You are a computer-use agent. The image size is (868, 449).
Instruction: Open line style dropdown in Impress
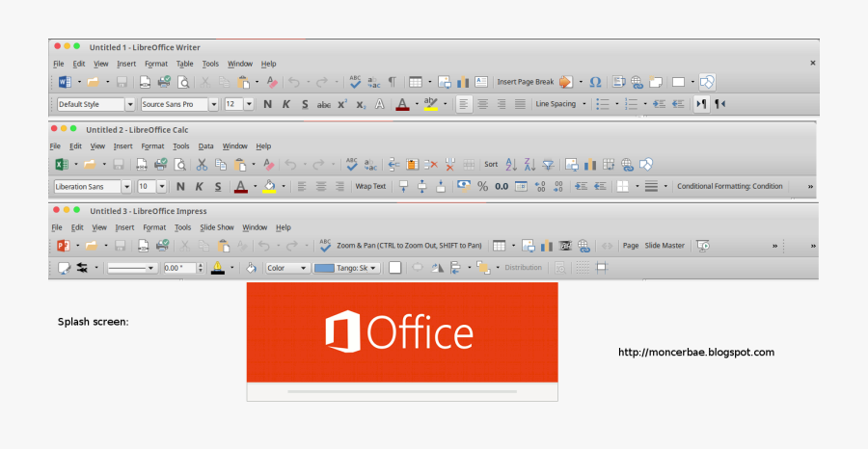132,268
